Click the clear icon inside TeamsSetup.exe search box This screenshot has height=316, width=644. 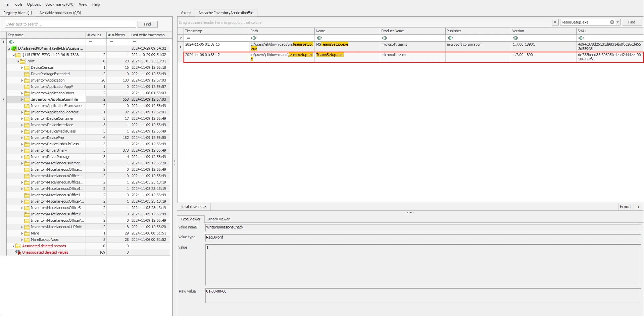click(x=611, y=22)
